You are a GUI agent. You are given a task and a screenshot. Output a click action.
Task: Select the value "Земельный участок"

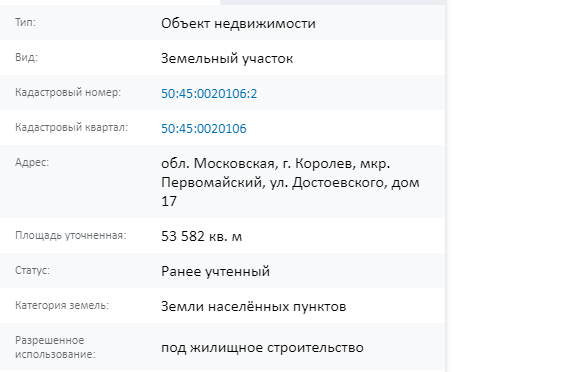click(x=227, y=59)
